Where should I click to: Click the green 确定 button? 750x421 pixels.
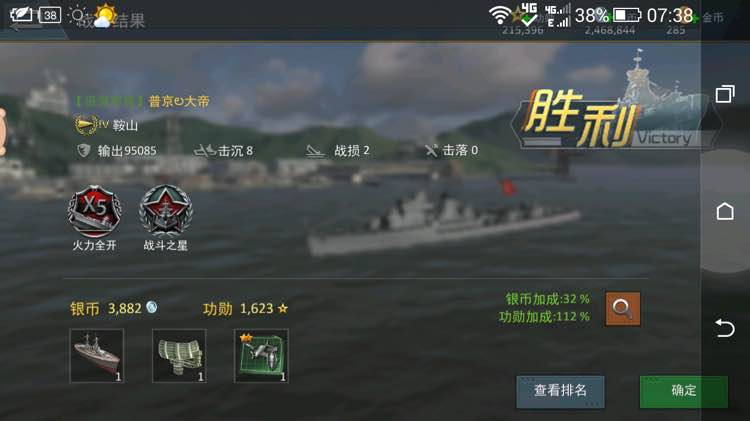[x=684, y=391]
